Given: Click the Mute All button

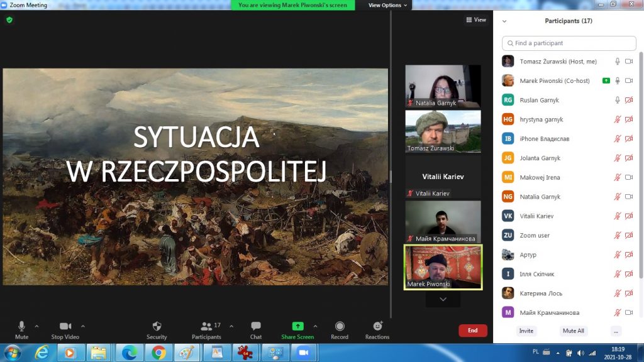Looking at the screenshot, I should (x=573, y=331).
